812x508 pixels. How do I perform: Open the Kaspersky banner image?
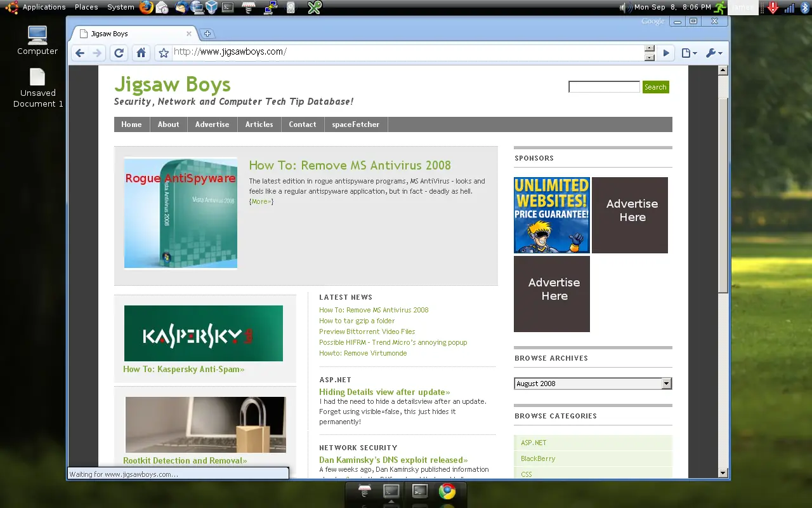[204, 333]
